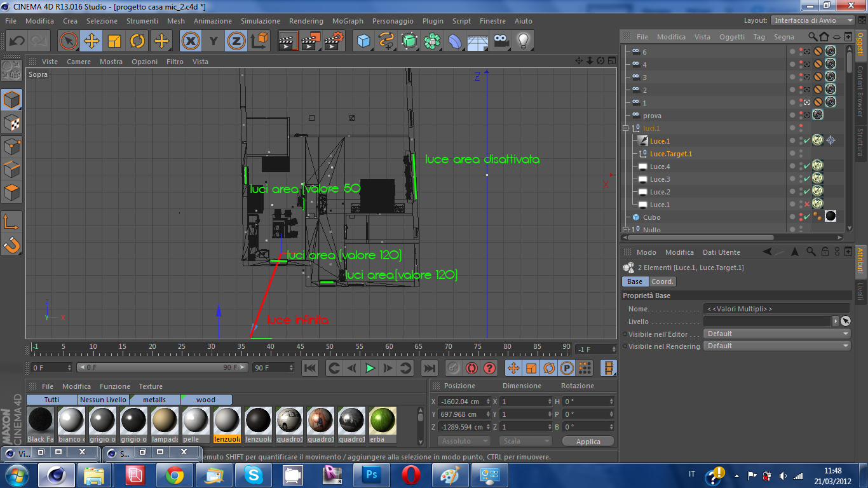Click the Nome field in attributes
The image size is (868, 488).
click(776, 309)
